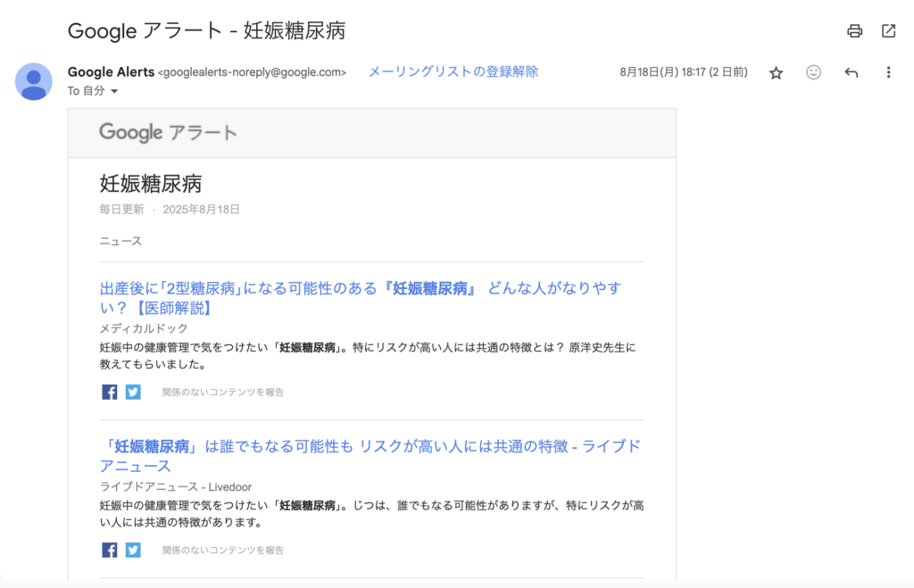Click メーリングリストの登録解除 unsubscribe link
The width and height of the screenshot is (914, 588).
pyautogui.click(x=453, y=71)
